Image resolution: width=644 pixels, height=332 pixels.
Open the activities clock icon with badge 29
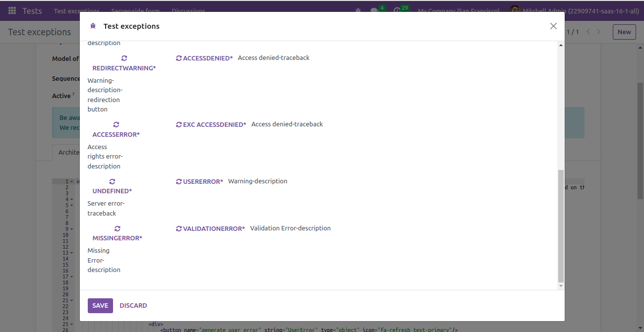[401, 10]
